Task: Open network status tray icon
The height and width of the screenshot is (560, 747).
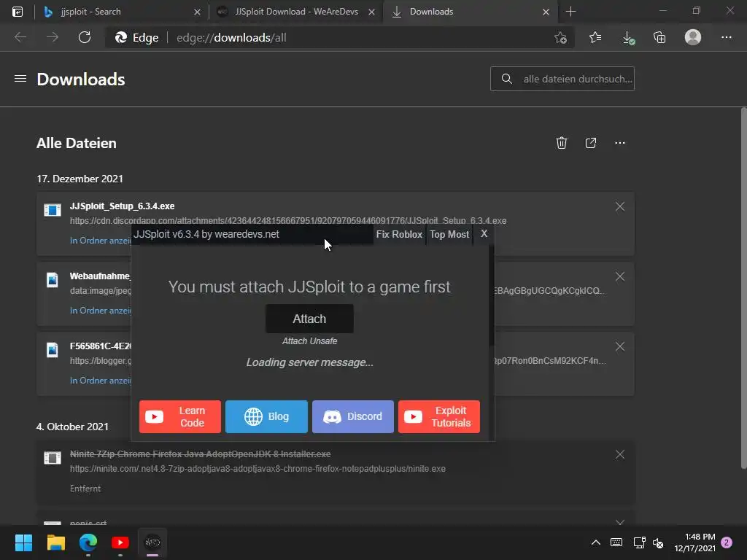Action: coord(639,542)
